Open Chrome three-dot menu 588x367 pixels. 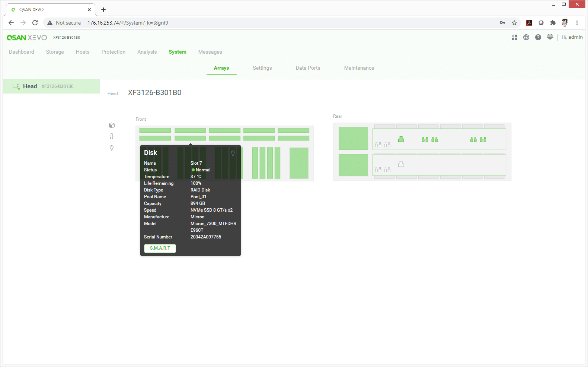(x=577, y=23)
